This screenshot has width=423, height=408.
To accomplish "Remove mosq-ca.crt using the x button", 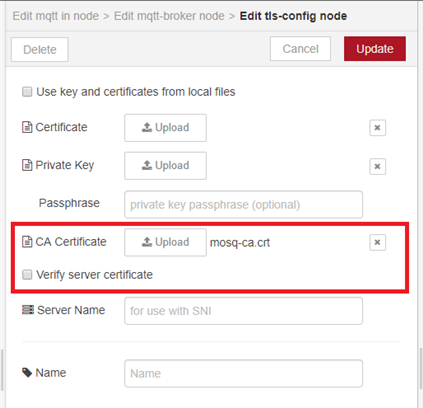I will click(x=377, y=242).
